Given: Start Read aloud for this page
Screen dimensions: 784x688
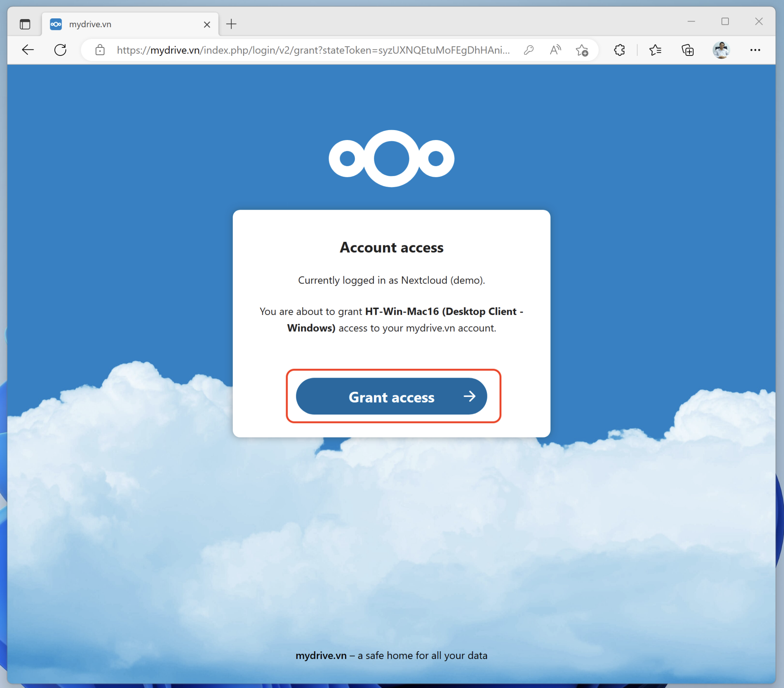Looking at the screenshot, I should tap(555, 50).
